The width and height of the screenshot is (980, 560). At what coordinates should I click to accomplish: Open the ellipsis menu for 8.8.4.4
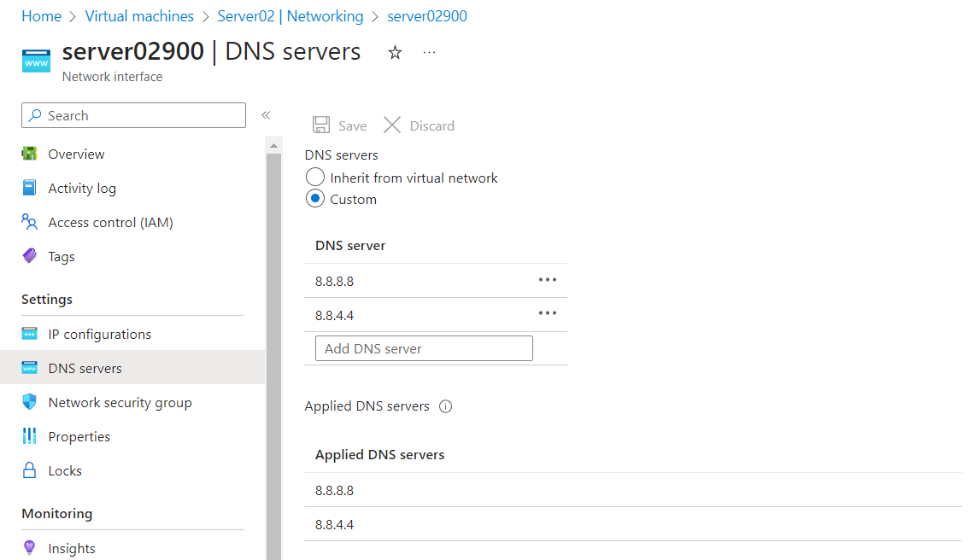coord(548,312)
